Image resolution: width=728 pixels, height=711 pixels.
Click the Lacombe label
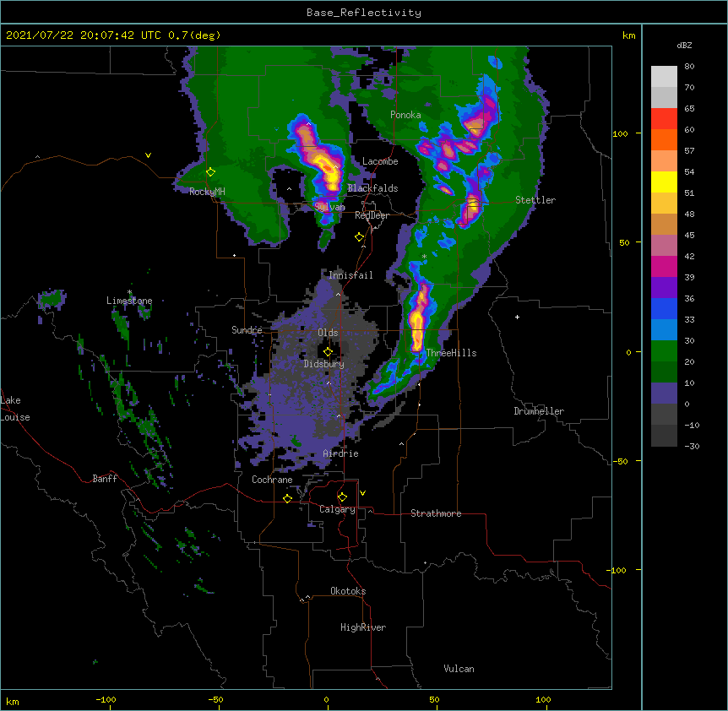(380, 161)
